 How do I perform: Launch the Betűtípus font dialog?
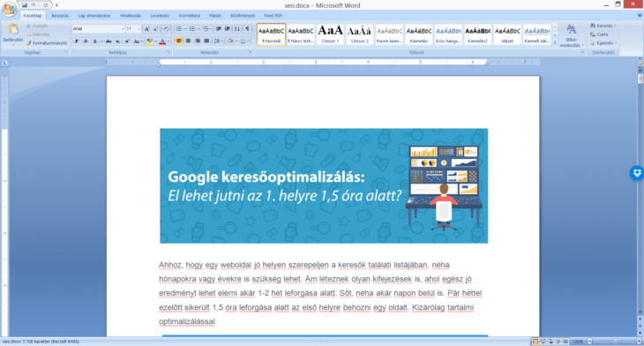[x=168, y=53]
